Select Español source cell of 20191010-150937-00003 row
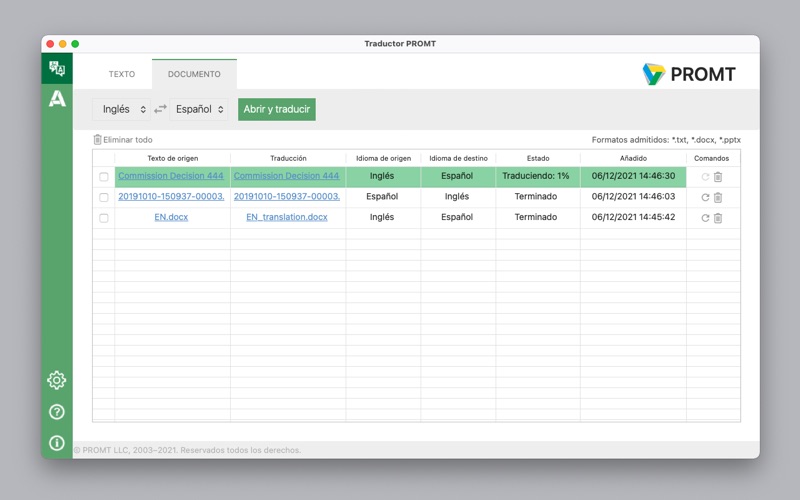Image resolution: width=800 pixels, height=500 pixels. [382, 196]
